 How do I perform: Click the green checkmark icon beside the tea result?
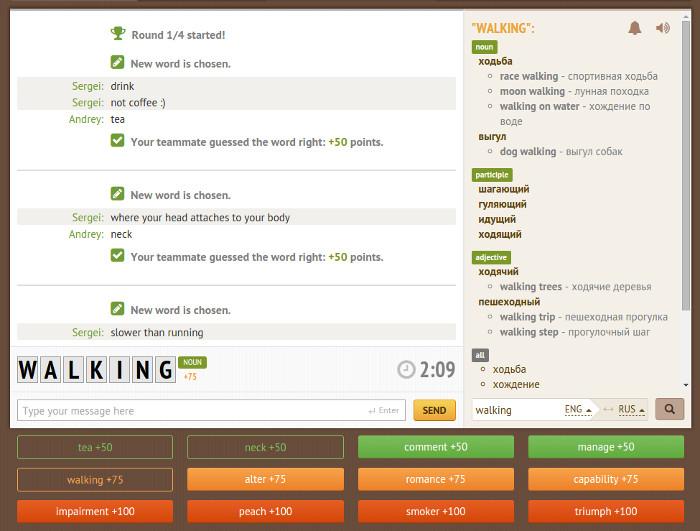click(x=117, y=141)
